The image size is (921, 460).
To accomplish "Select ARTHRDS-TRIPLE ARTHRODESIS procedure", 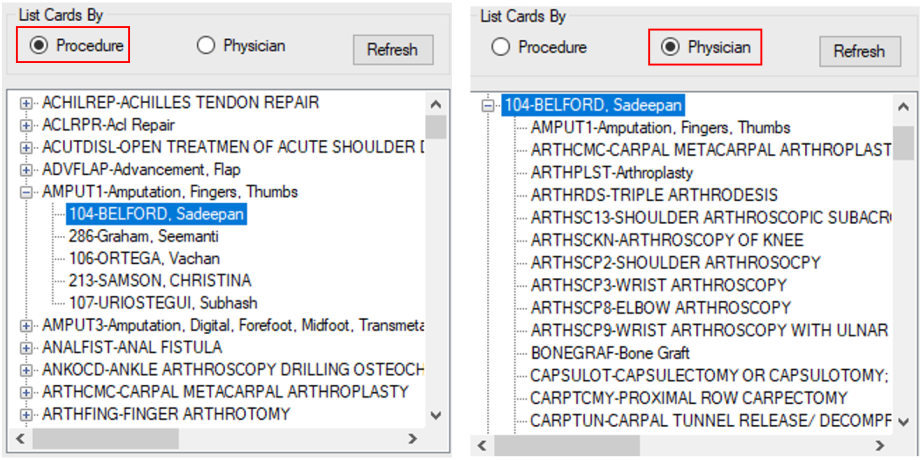I will click(654, 195).
